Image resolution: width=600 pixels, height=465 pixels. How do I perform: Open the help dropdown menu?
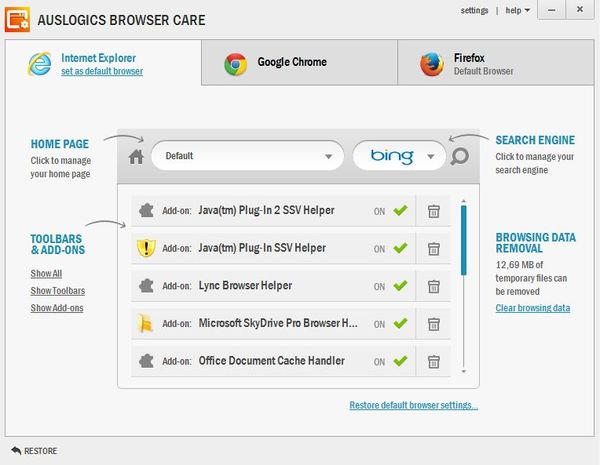518,10
